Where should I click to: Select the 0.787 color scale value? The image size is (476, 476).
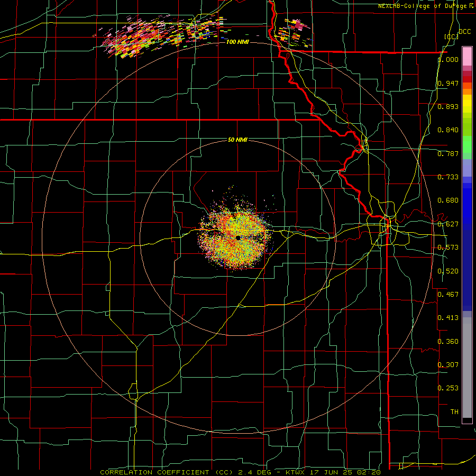[x=448, y=153]
